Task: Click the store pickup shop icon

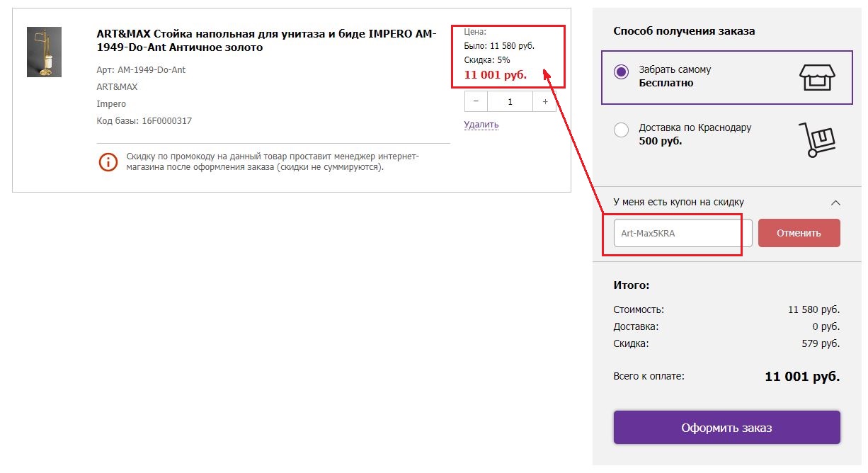Action: 817,76
